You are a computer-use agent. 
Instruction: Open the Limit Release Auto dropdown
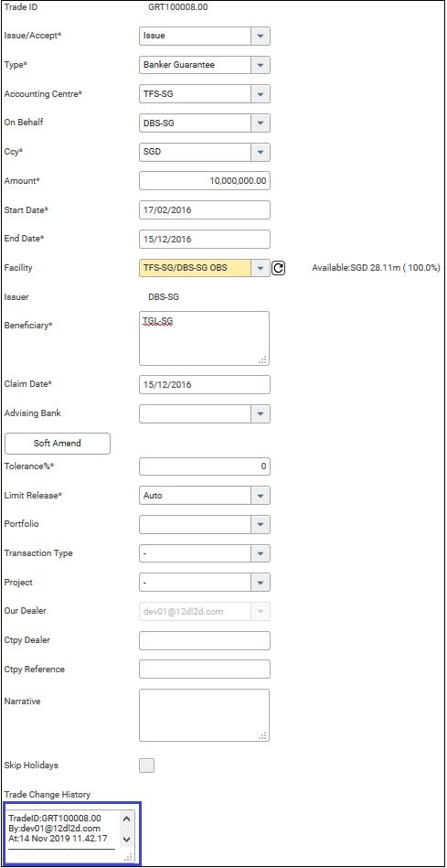(x=261, y=496)
